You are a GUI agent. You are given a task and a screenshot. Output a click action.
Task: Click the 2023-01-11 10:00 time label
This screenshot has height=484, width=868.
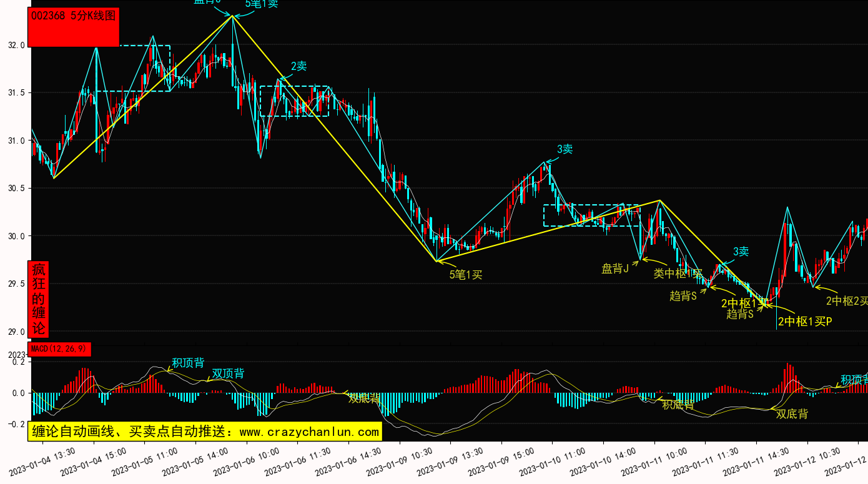[x=654, y=462]
